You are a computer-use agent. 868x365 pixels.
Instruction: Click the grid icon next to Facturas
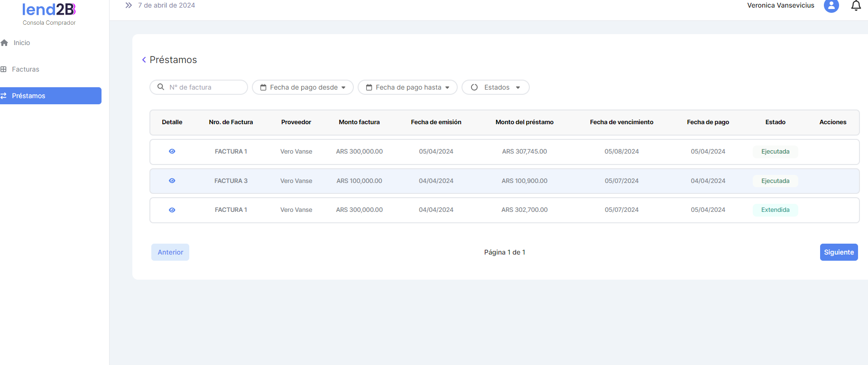point(4,69)
